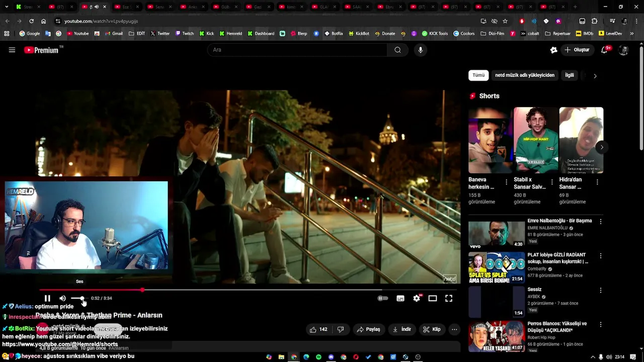The width and height of the screenshot is (644, 362).
Task: Open the Gmail bookmark
Action: point(113,34)
